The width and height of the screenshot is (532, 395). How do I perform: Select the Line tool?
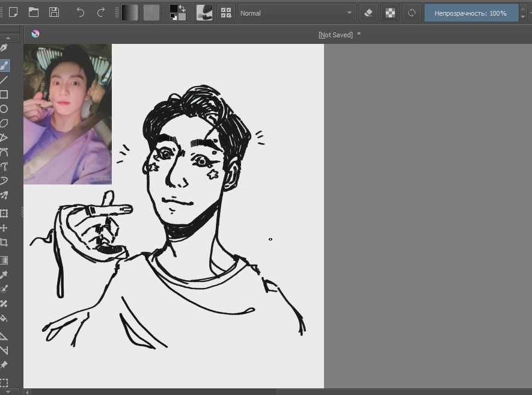point(4,80)
